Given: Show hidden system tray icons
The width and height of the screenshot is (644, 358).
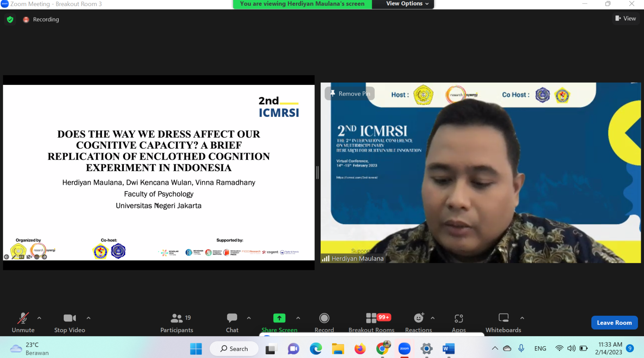Looking at the screenshot, I should click(495, 348).
